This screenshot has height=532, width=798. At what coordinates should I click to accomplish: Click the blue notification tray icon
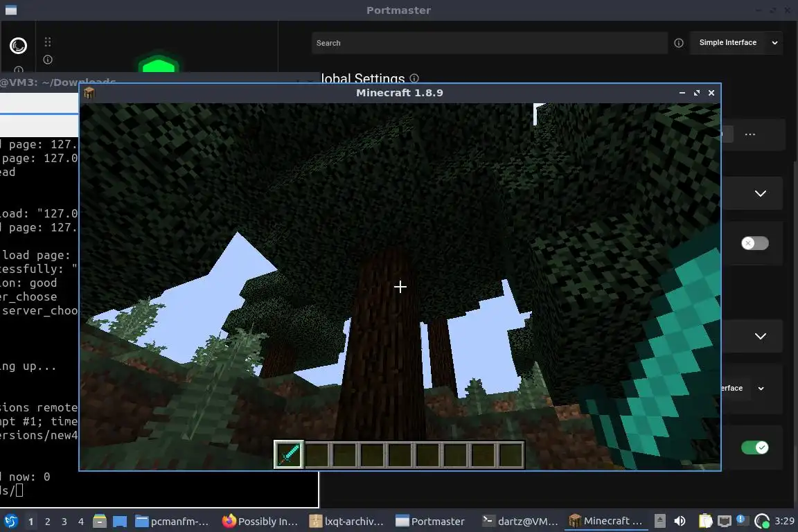click(x=741, y=520)
